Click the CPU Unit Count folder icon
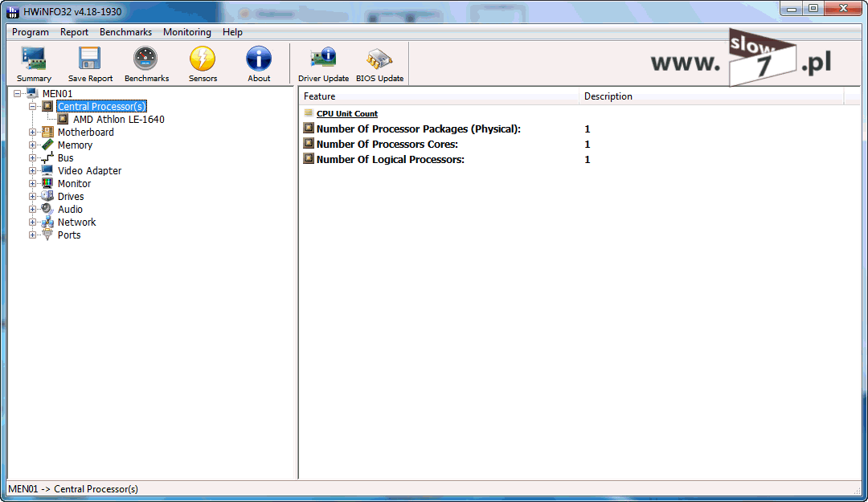 click(x=309, y=113)
